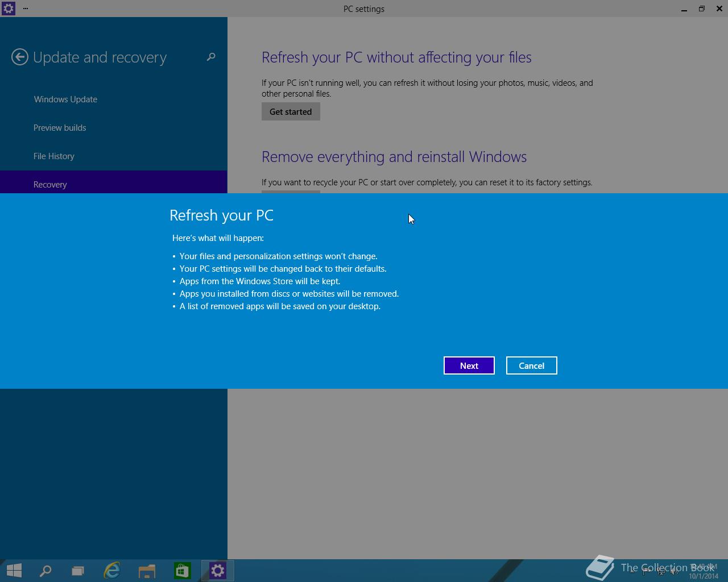The image size is (728, 582).
Task: Click the 'Refresh your PC' dialog title
Action: click(221, 215)
